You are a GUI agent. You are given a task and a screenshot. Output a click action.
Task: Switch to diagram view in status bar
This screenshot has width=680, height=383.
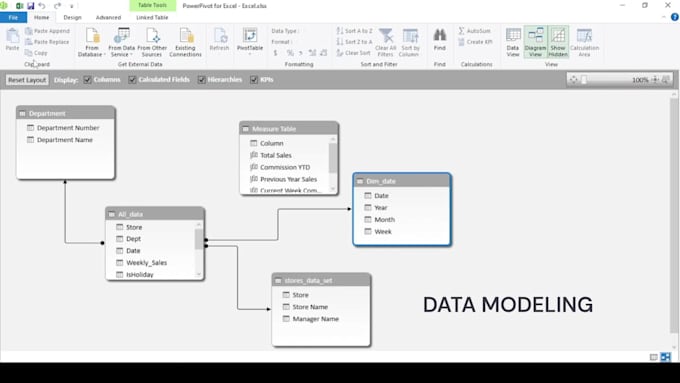tap(666, 357)
